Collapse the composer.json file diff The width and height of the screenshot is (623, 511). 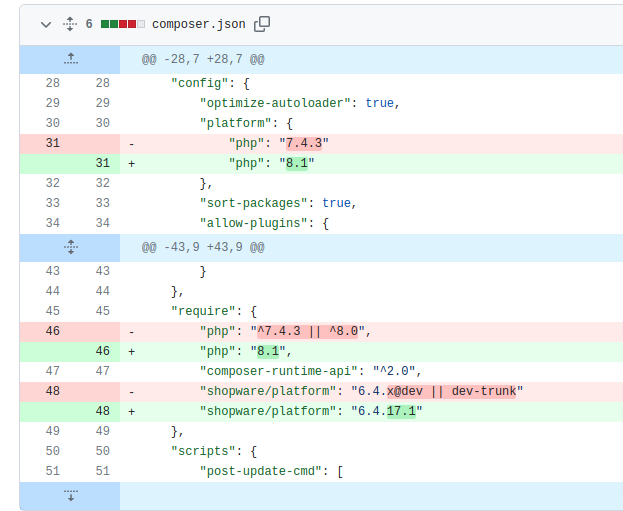[45, 24]
